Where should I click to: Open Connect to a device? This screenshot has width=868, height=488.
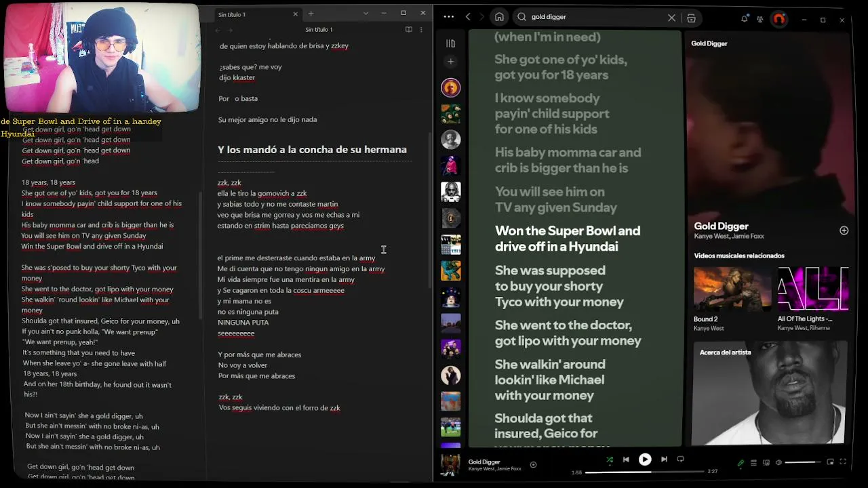(x=766, y=463)
